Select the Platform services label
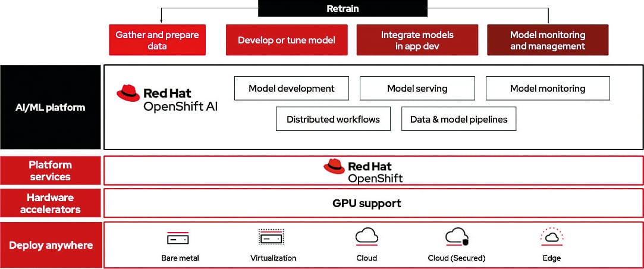 pyautogui.click(x=51, y=171)
